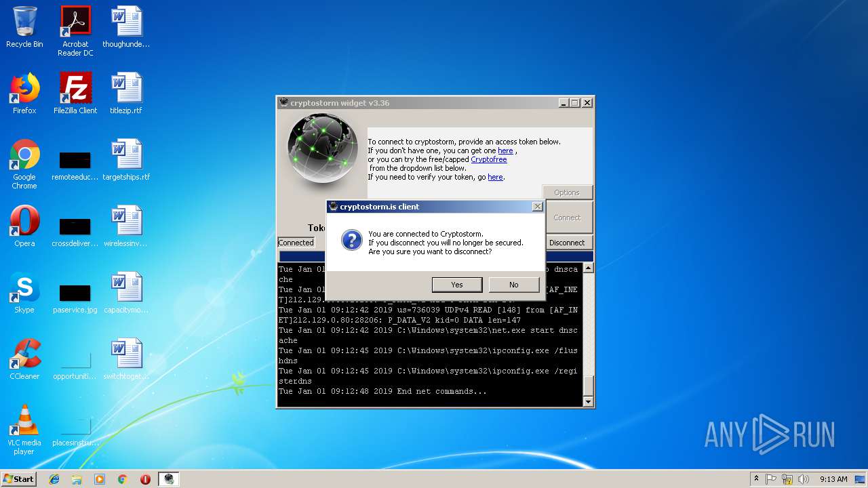Image resolution: width=868 pixels, height=488 pixels.
Task: Click the Options button in the widget
Action: (x=567, y=192)
